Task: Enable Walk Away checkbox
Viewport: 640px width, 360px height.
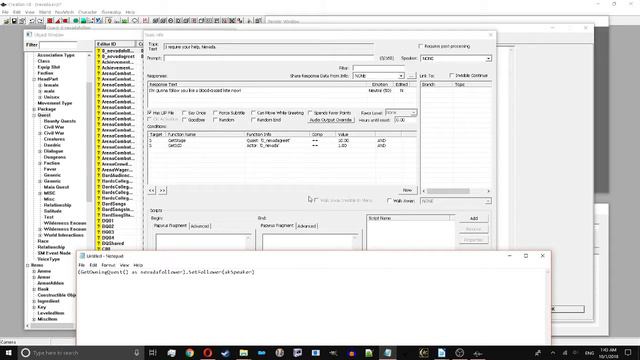Action: pos(389,201)
